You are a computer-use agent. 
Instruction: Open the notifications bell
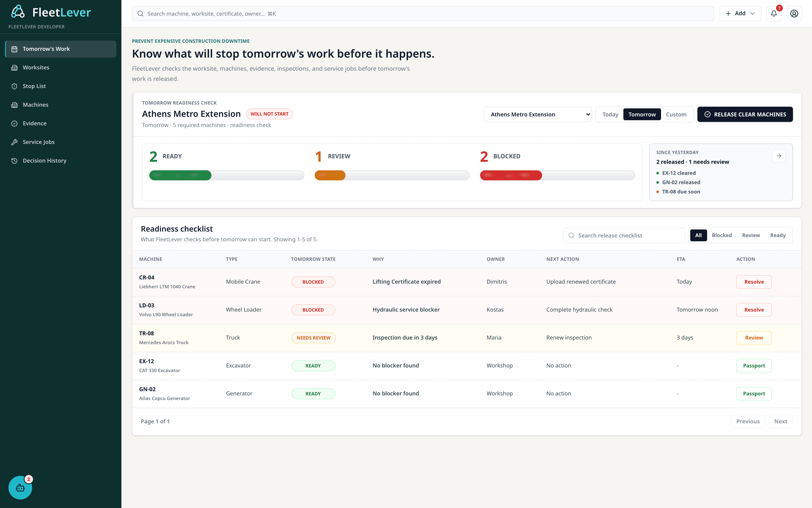pos(774,13)
